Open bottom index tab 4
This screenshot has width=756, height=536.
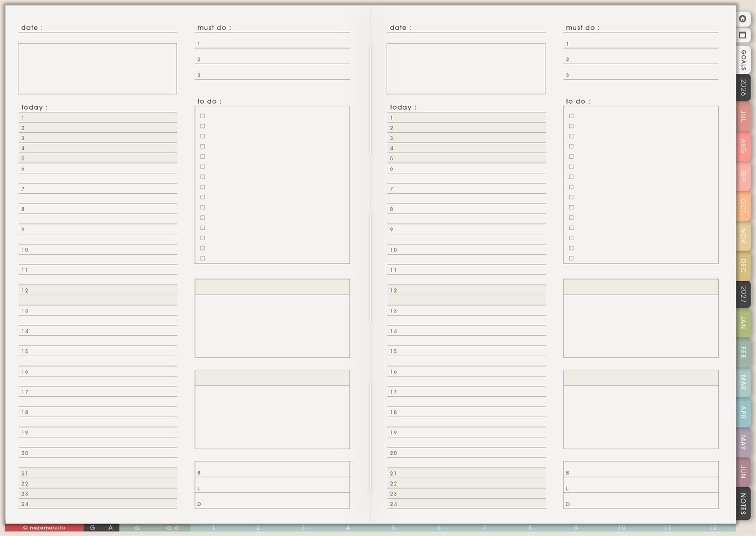coord(348,528)
